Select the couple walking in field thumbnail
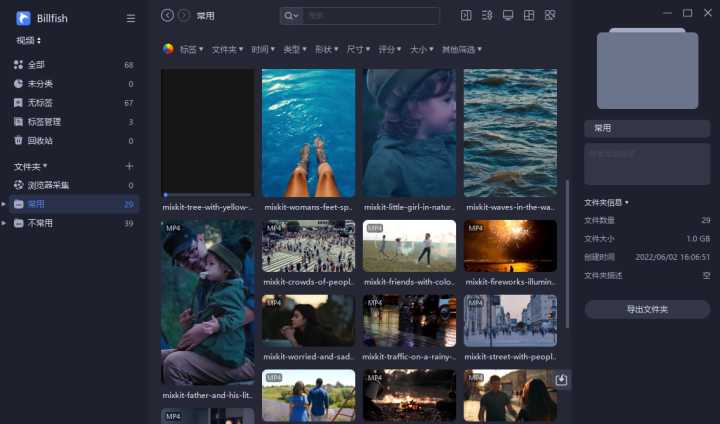Viewport: 720px width, 424px height. click(x=309, y=396)
